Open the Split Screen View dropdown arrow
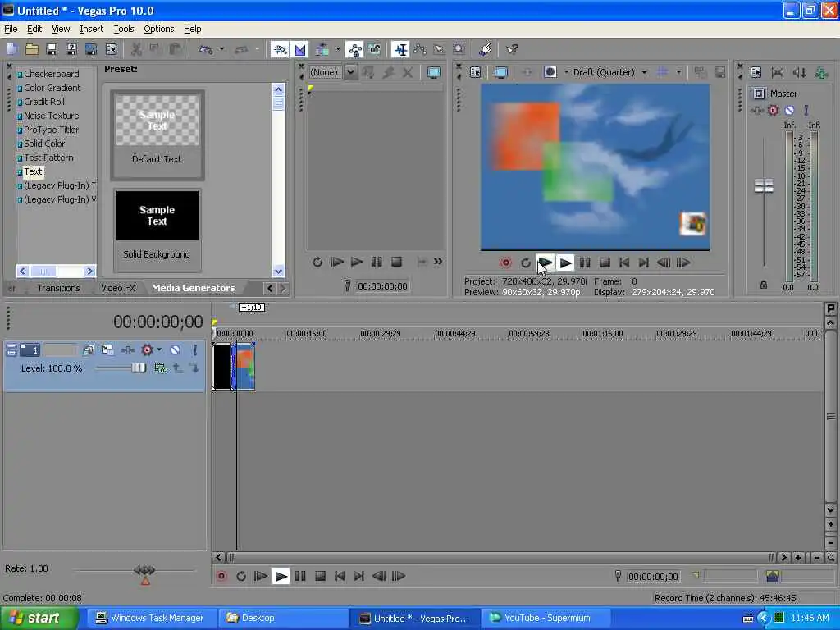Screen dimensions: 840x630 [566, 72]
